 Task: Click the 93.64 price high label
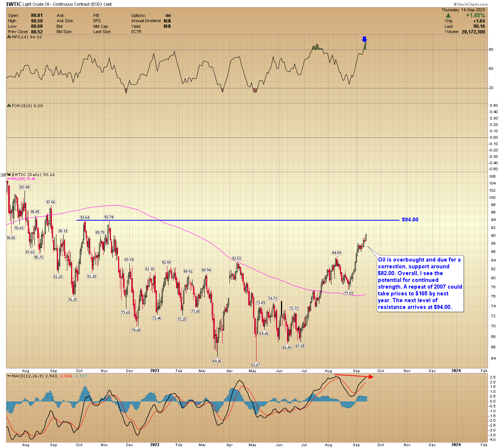pyautogui.click(x=85, y=218)
